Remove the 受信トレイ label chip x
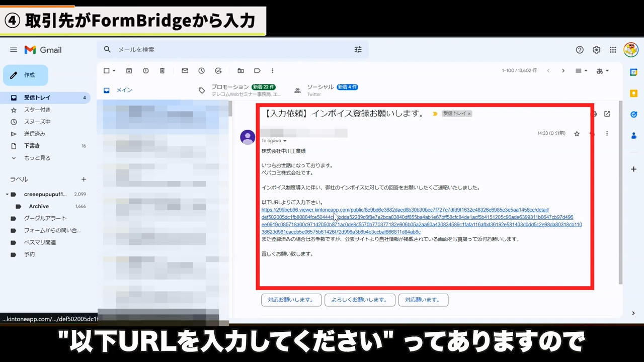 point(469,114)
